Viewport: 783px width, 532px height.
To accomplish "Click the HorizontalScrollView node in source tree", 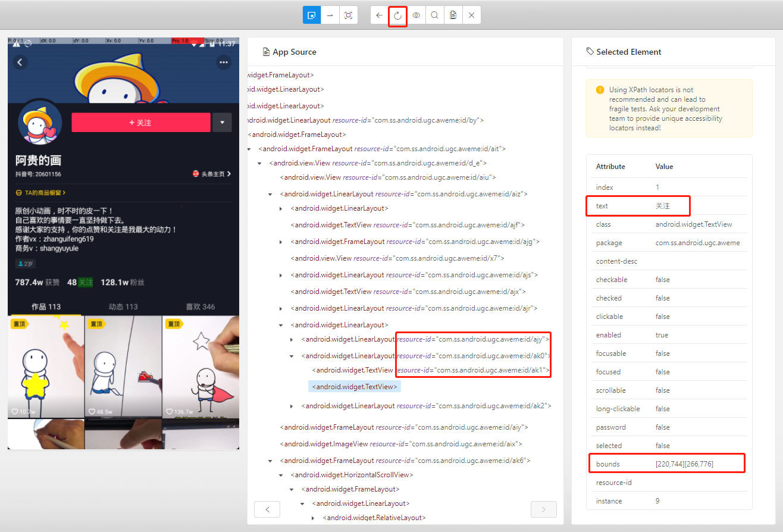I will tap(352, 475).
